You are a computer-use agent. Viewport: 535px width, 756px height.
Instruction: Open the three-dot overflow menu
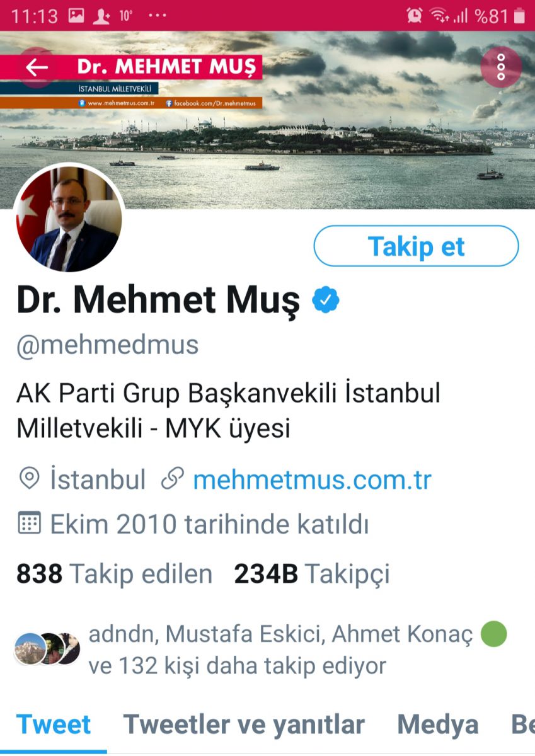pos(501,67)
